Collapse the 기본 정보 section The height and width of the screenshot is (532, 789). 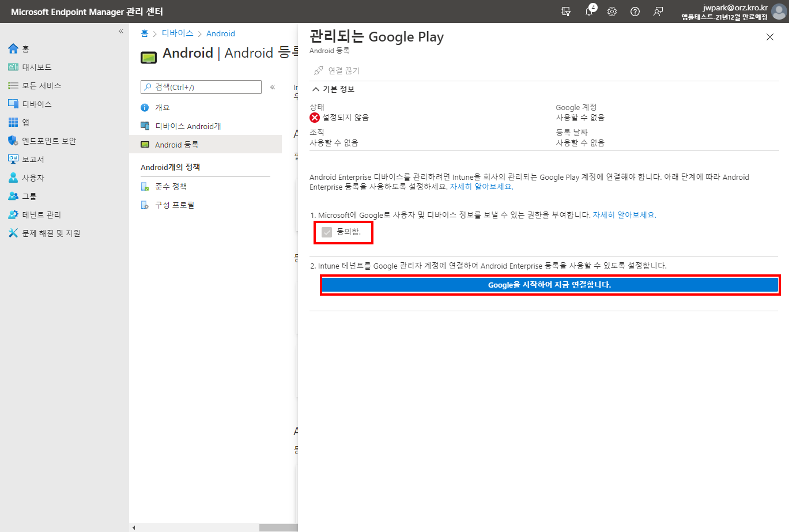(x=333, y=89)
